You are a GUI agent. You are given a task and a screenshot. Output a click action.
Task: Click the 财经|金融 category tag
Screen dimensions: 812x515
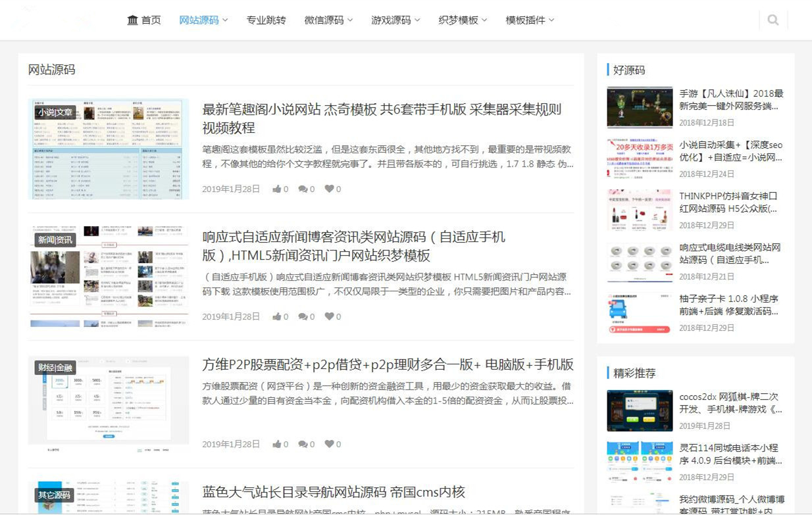click(55, 368)
